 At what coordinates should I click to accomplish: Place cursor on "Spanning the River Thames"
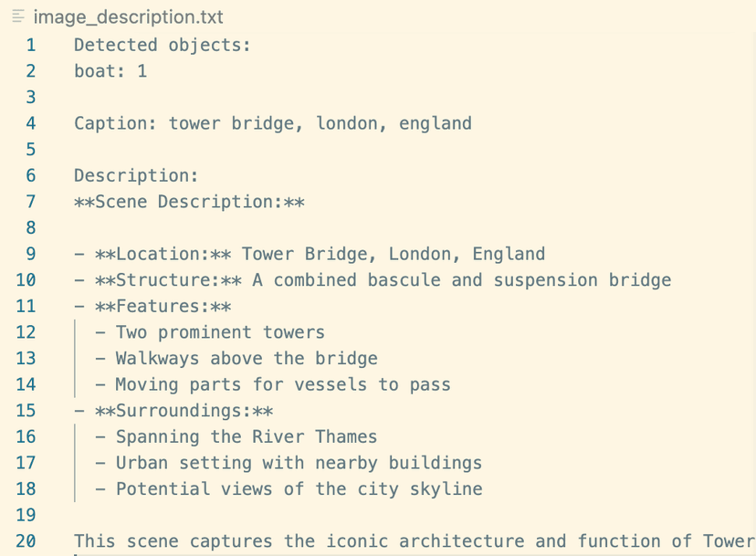coord(246,437)
